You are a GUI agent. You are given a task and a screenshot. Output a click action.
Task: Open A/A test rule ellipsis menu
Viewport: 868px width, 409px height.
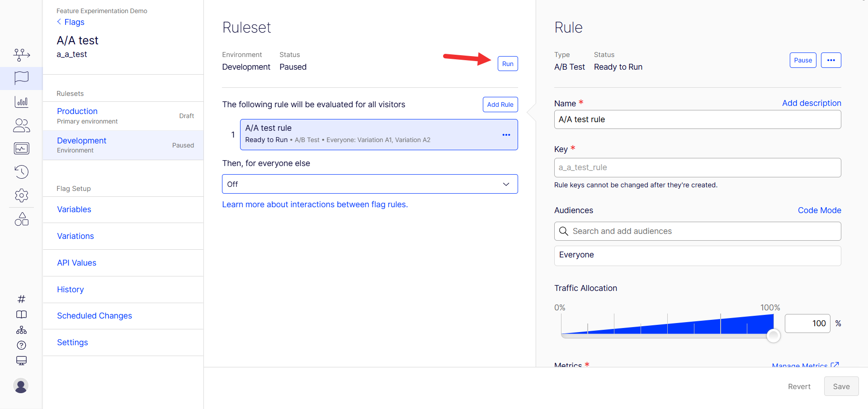506,135
